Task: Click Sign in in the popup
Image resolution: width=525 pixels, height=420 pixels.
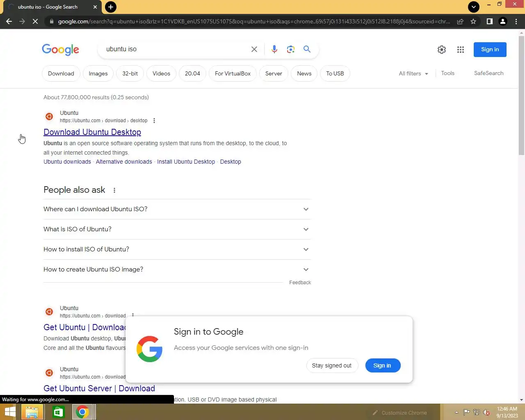Action: (x=382, y=366)
